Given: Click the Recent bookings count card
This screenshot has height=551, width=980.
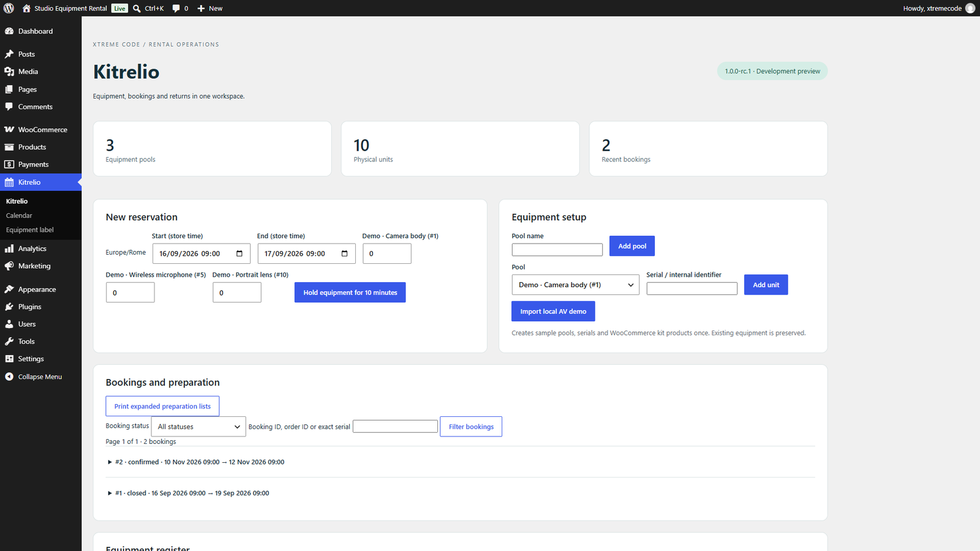Looking at the screenshot, I should 708,149.
